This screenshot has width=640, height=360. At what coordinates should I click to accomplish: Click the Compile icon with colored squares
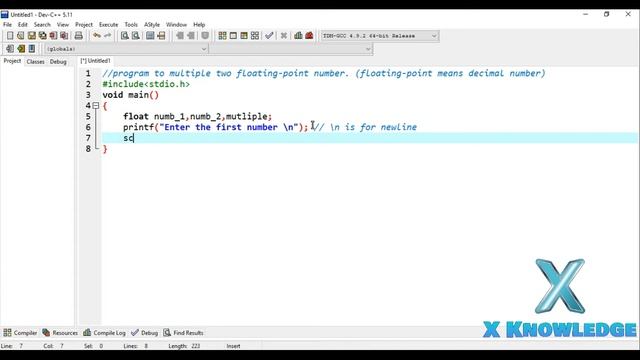tap(222, 36)
